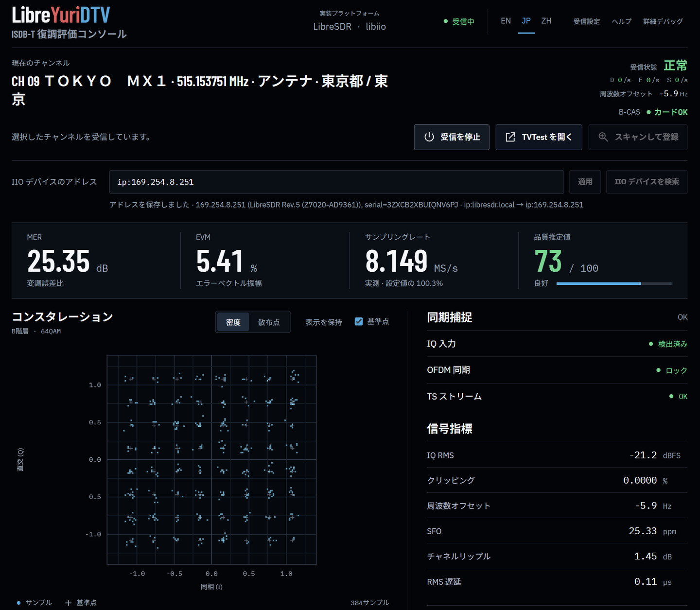Click the 384サンプル count text

(x=370, y=603)
